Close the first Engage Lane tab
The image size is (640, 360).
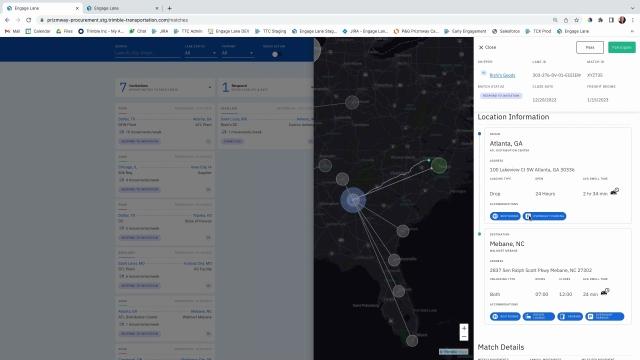[77, 8]
